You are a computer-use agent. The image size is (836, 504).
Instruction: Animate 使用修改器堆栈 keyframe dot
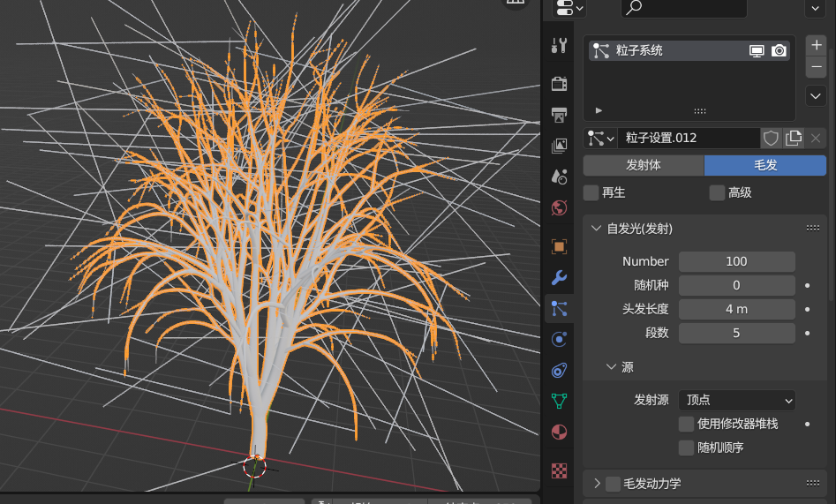click(808, 424)
